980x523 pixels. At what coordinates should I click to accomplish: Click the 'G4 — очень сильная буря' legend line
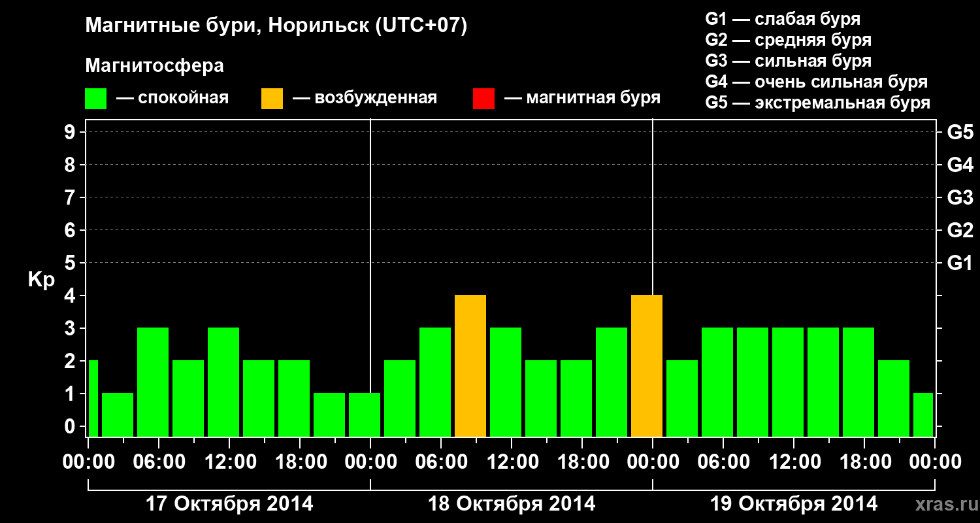[x=817, y=82]
